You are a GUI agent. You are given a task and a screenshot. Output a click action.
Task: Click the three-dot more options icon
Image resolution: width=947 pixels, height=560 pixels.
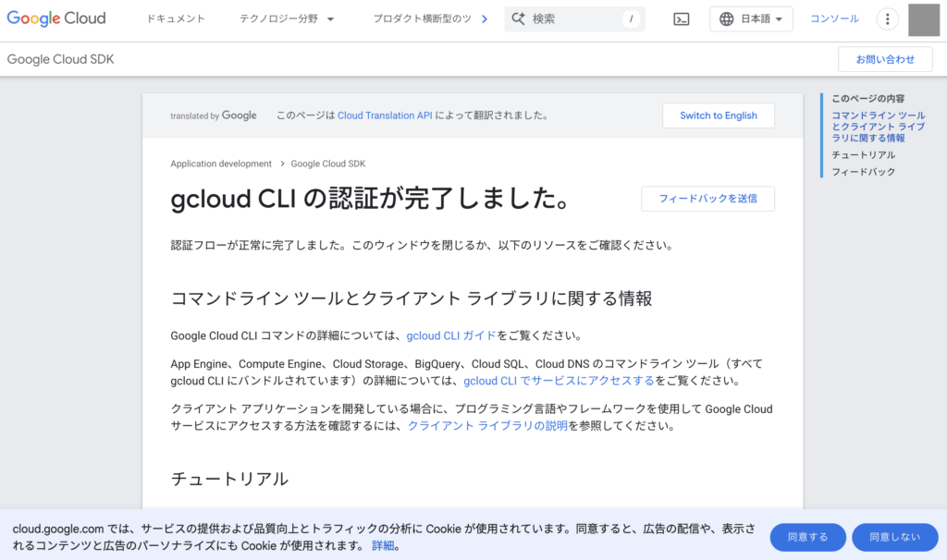click(x=886, y=19)
